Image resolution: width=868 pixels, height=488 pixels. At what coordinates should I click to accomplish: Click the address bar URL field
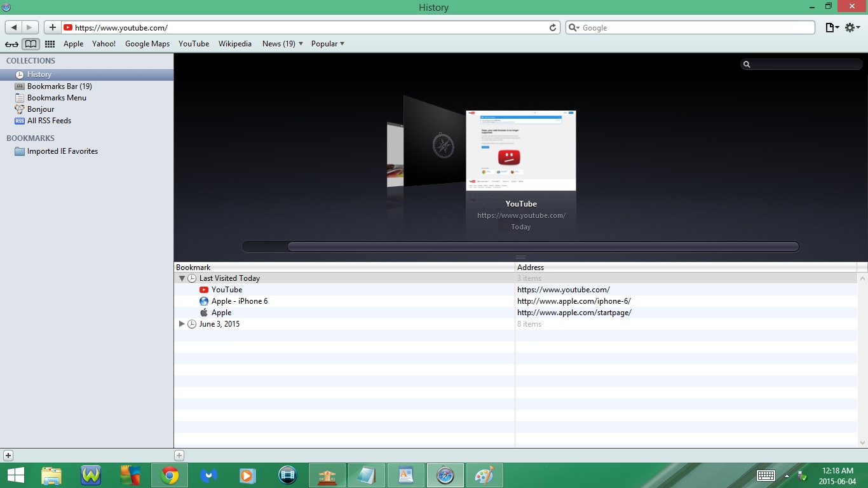pos(310,27)
